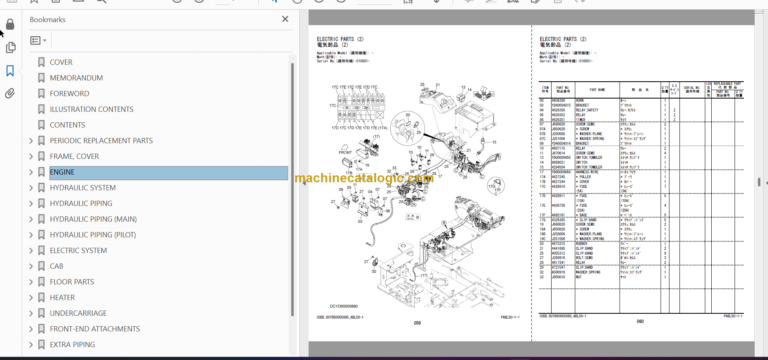This screenshot has height=360, width=768.
Task: Select the CAB bookmark label
Action: point(56,266)
